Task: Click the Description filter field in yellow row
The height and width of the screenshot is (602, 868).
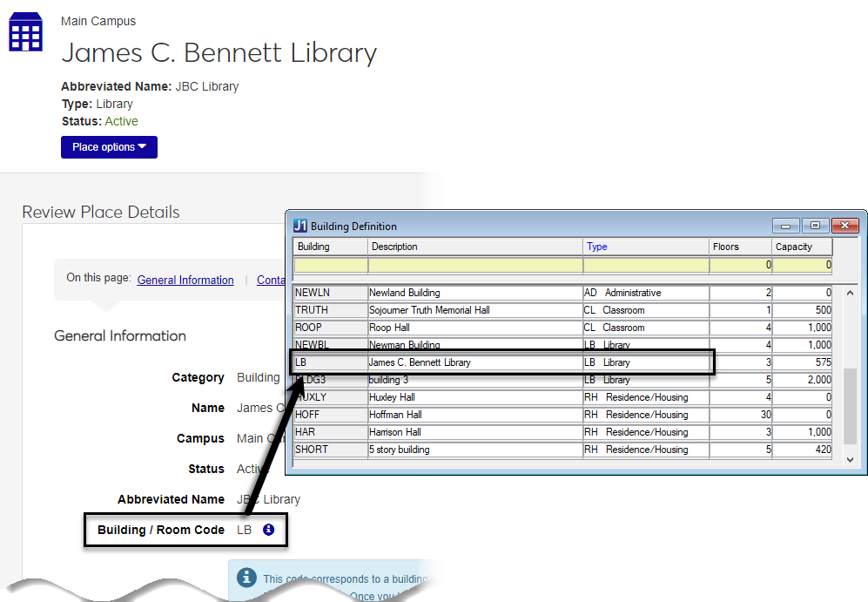Action: (x=475, y=265)
